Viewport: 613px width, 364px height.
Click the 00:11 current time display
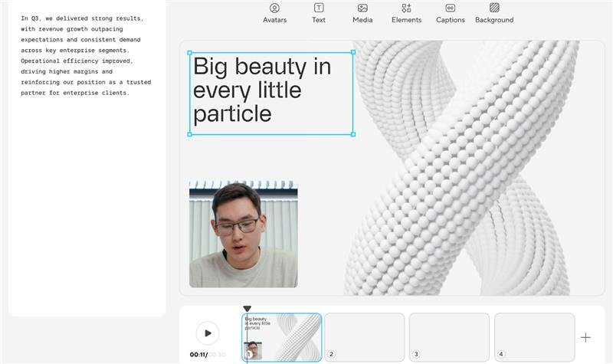coord(198,355)
